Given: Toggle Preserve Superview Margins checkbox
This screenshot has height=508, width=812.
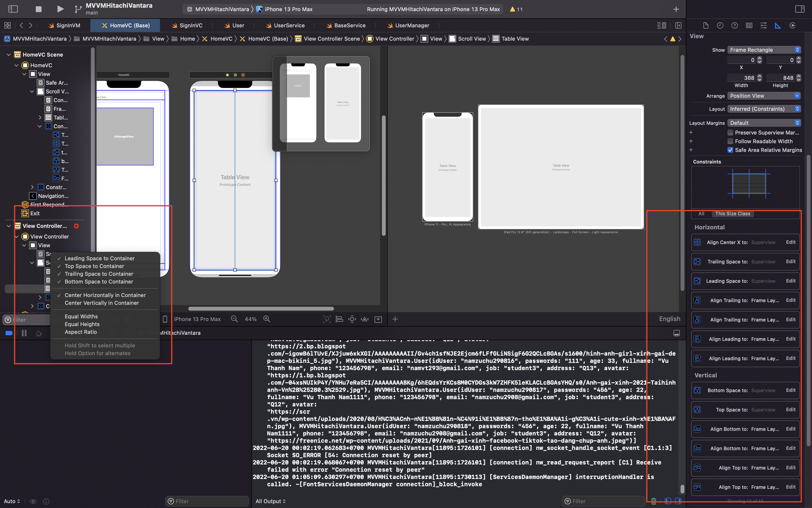Looking at the screenshot, I should coord(730,133).
